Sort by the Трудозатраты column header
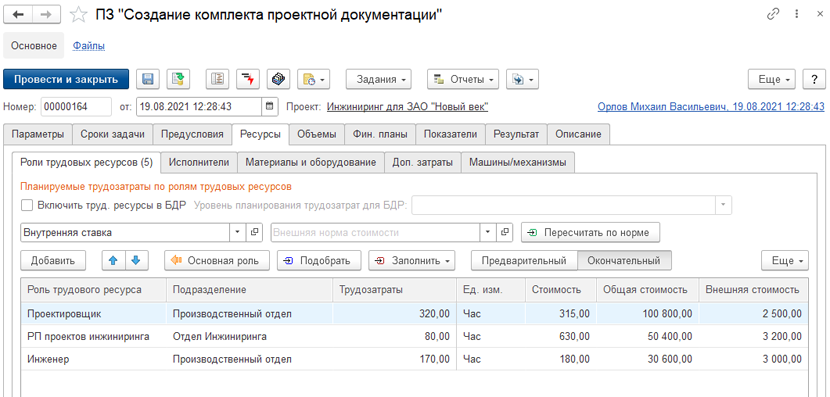830x397 pixels. pyautogui.click(x=394, y=290)
